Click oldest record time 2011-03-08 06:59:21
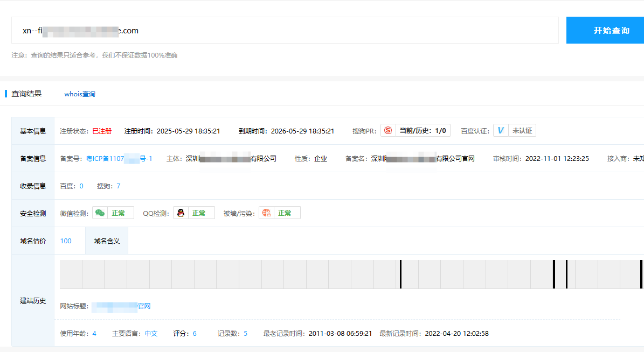Image resolution: width=644 pixels, height=352 pixels. coord(340,334)
